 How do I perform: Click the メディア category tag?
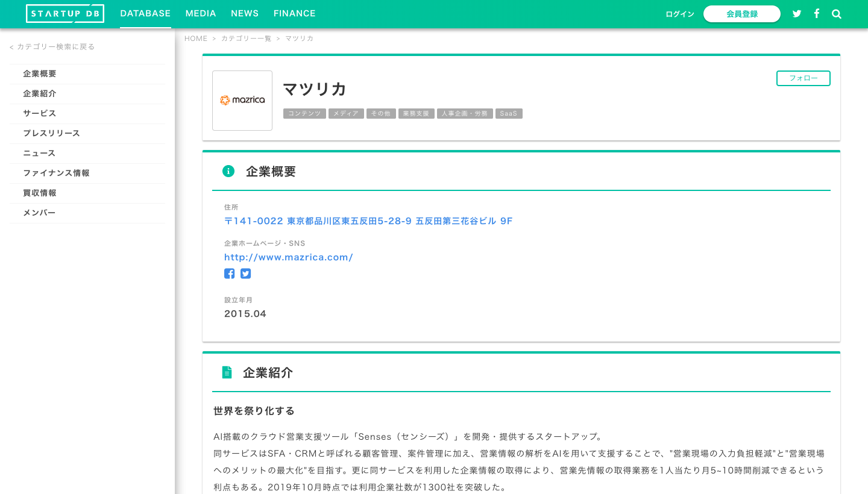346,113
